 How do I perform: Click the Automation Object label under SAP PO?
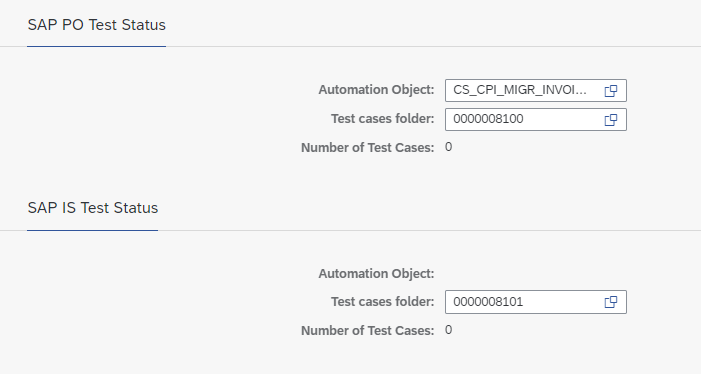point(376,90)
